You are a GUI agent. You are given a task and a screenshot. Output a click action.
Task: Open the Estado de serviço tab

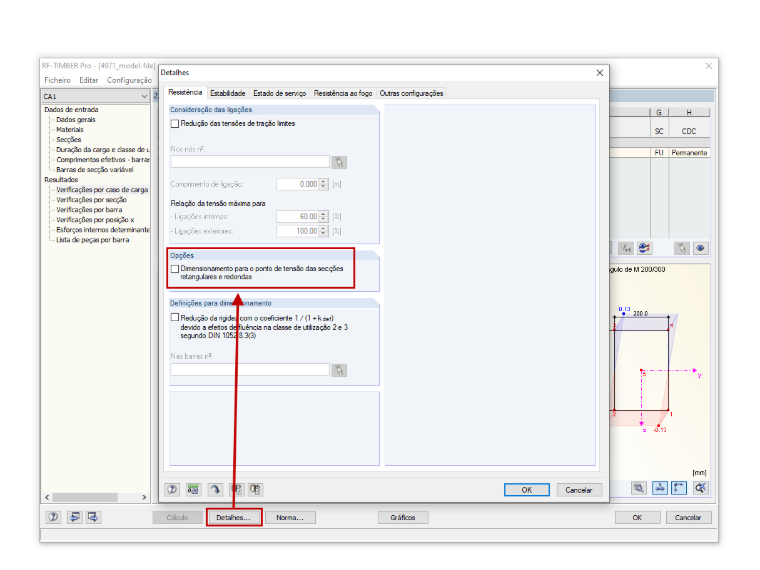279,93
